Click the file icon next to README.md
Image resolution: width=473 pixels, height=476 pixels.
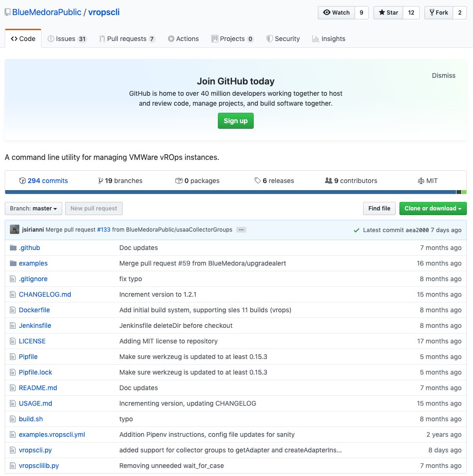tap(13, 388)
